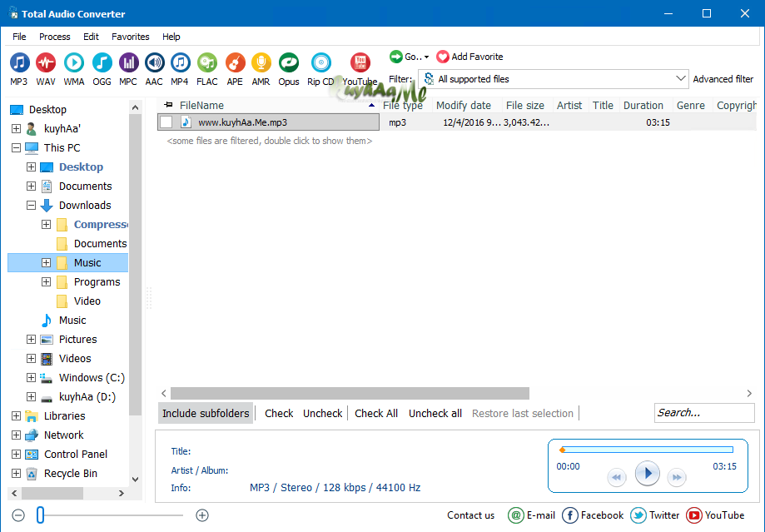Click the Add Favorite heart icon
The image size is (765, 532).
[443, 57]
